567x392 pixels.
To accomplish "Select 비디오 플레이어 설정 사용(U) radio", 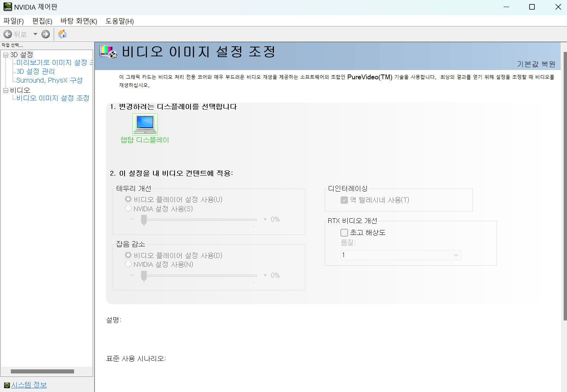I will click(128, 199).
